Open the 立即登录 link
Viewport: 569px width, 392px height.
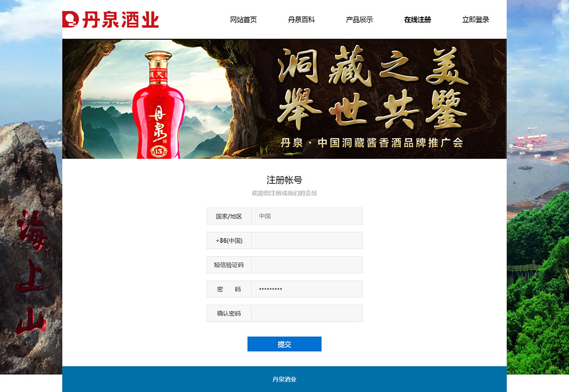click(475, 19)
